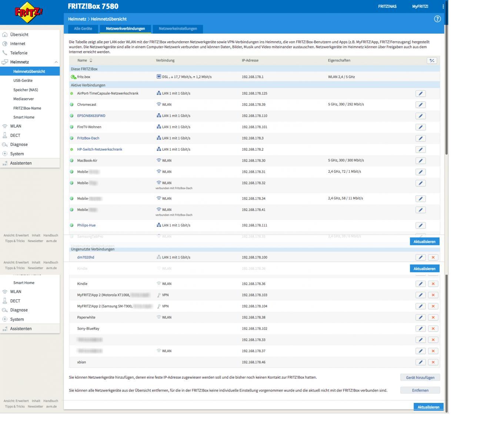Click the IP address 192.168.178.125
Image resolution: width=504 pixels, height=444 pixels.
coord(254,94)
